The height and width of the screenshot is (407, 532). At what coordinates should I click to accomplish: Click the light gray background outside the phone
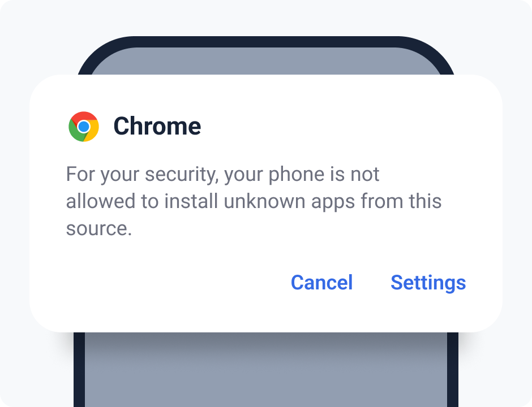(x=34, y=34)
